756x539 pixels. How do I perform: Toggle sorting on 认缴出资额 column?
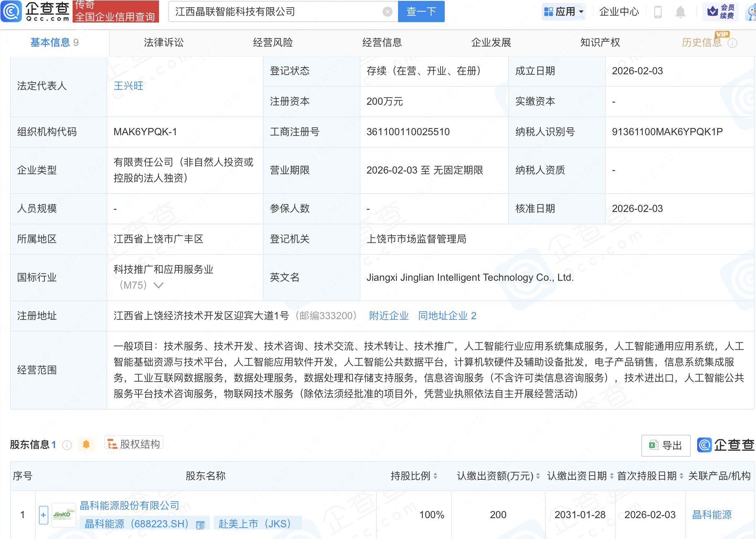(x=538, y=476)
